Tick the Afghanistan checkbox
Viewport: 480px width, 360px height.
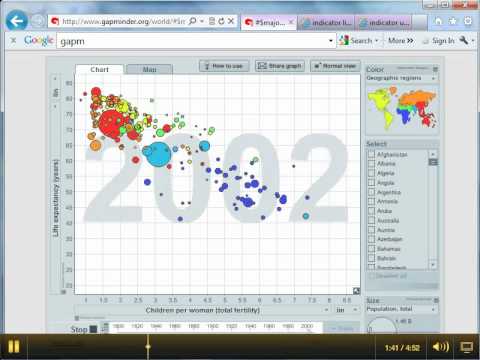[x=371, y=154]
